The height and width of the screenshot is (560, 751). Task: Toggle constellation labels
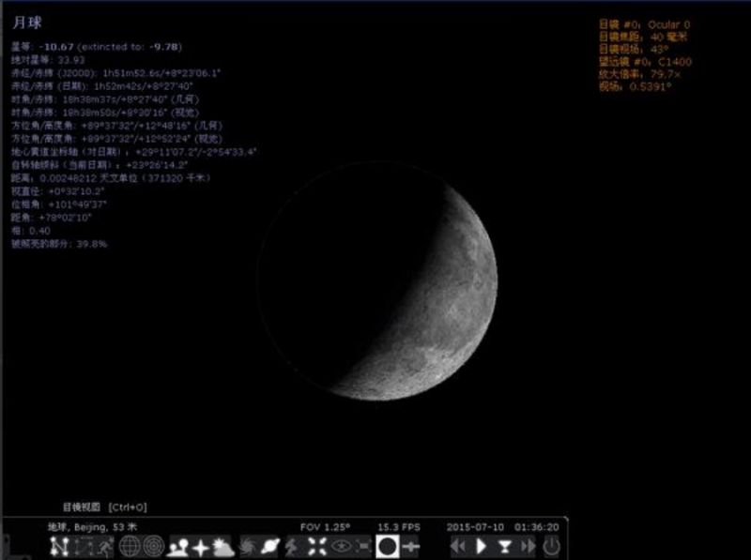point(82,546)
